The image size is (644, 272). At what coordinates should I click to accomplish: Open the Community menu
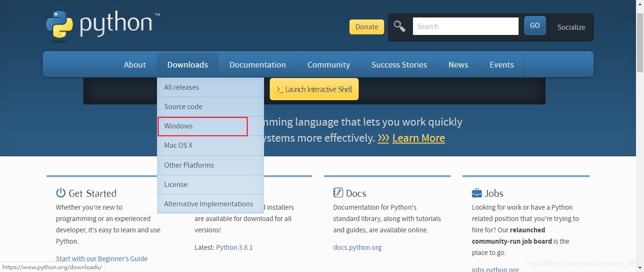click(329, 65)
